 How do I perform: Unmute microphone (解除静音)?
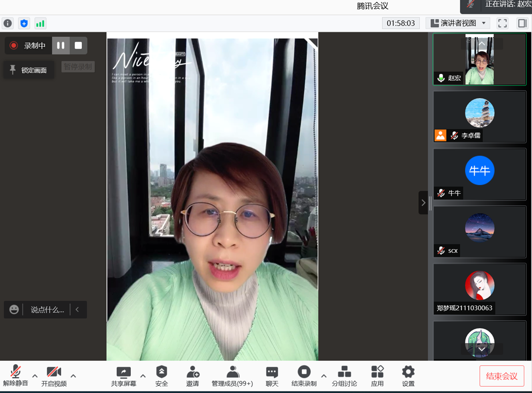tap(16, 376)
